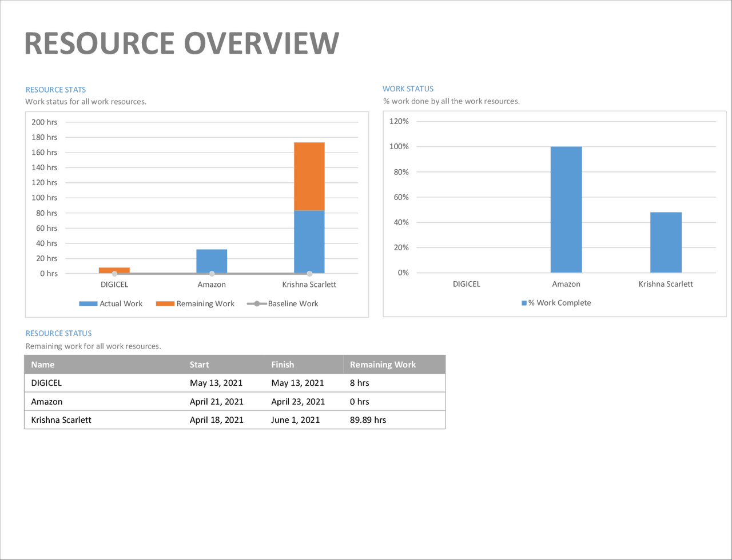Click the orange segment of Krishna Scarlett's bar

pos(309,174)
